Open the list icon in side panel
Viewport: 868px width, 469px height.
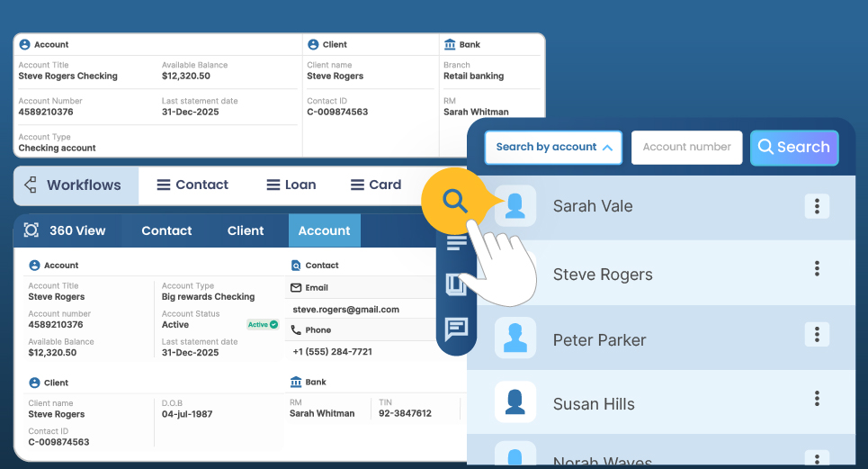[x=455, y=242]
